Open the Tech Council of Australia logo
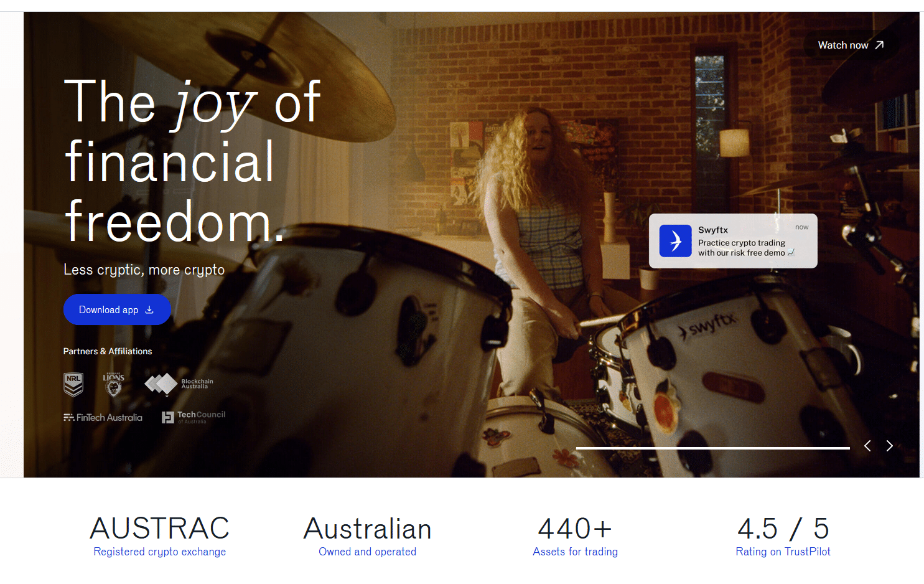 tap(194, 417)
